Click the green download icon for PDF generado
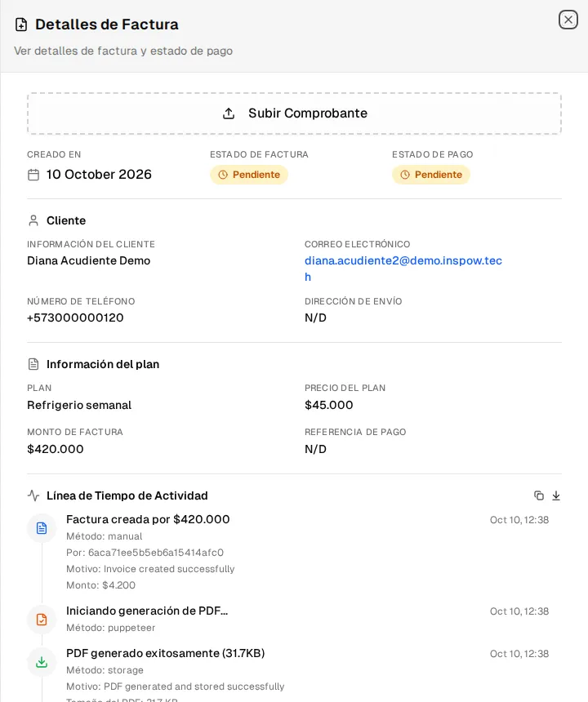 (42, 662)
